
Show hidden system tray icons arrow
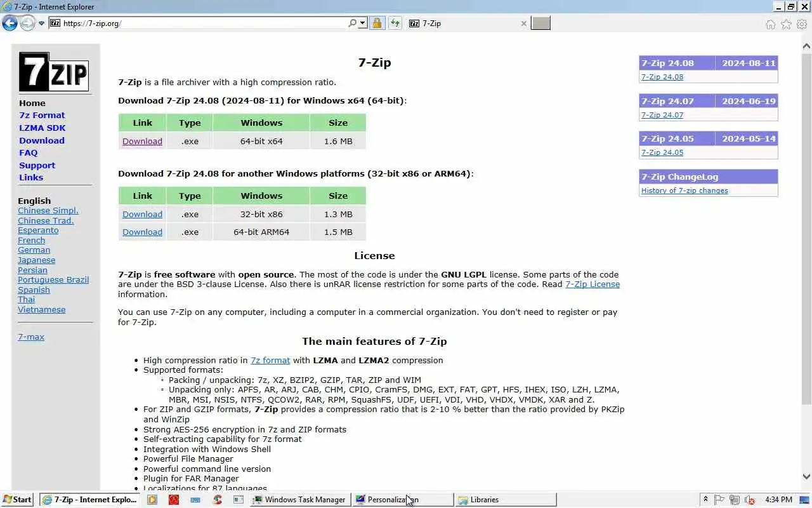[705, 500]
